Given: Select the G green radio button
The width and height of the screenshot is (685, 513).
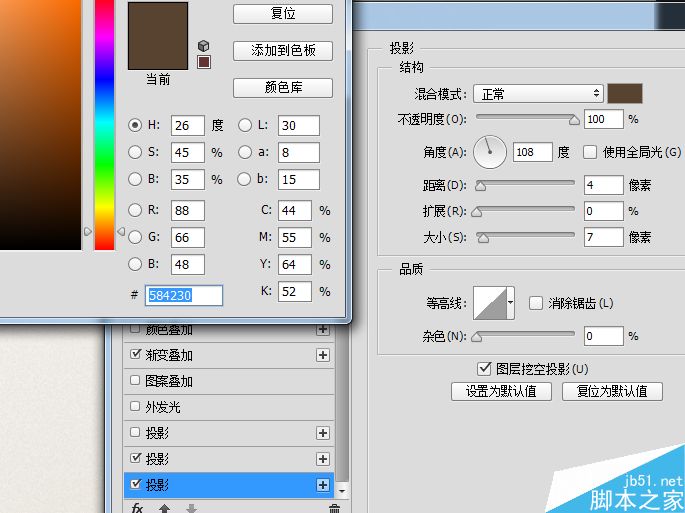Looking at the screenshot, I should tap(135, 237).
